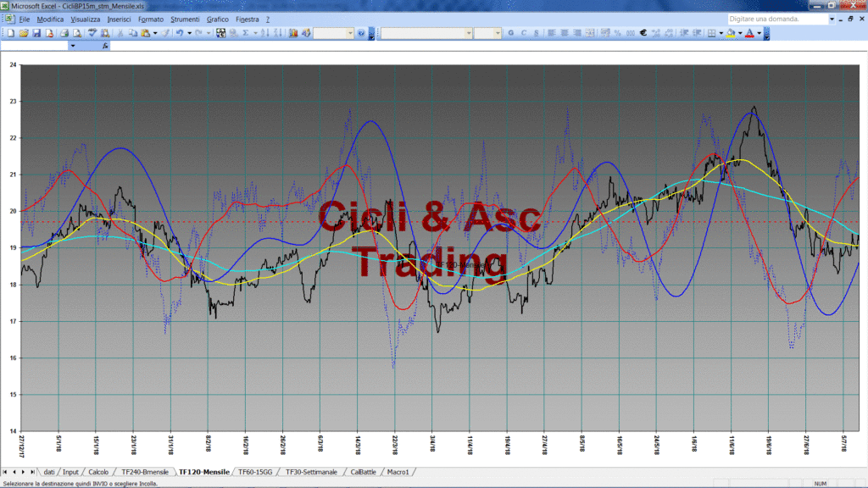Cut selection using the scissors icon

tap(120, 33)
